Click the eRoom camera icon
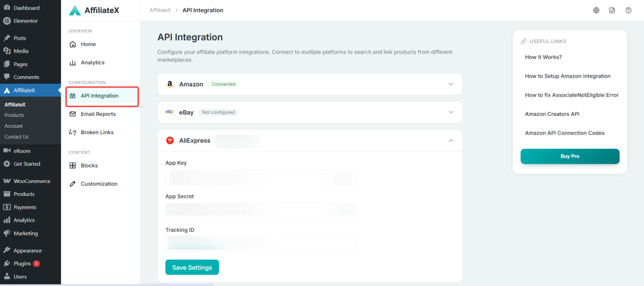 [7, 151]
